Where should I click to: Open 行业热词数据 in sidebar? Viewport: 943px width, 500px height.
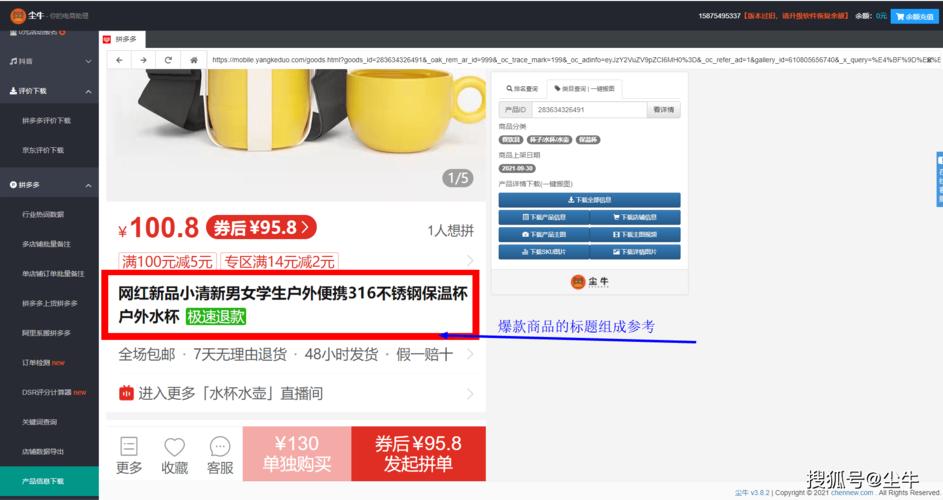point(43,214)
